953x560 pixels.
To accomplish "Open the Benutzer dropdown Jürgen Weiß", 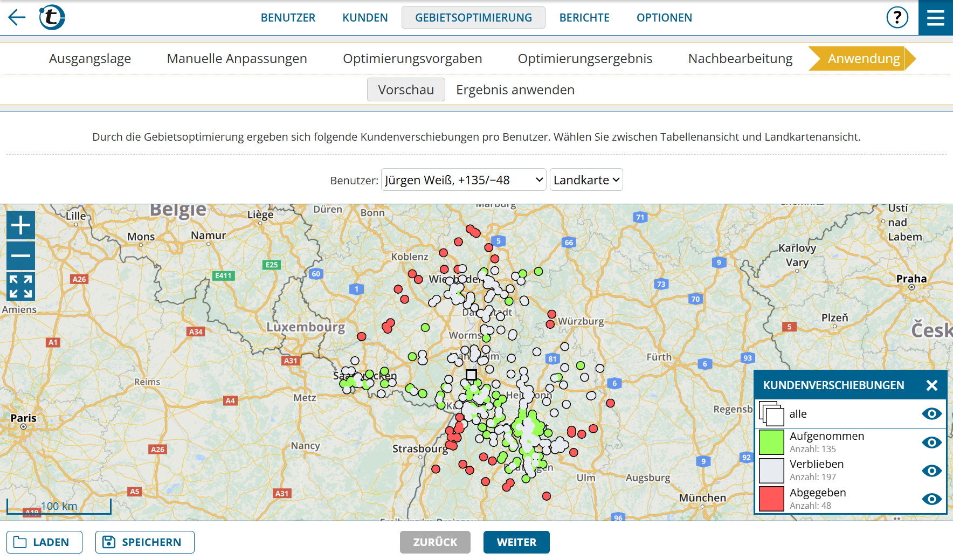I will coord(464,179).
